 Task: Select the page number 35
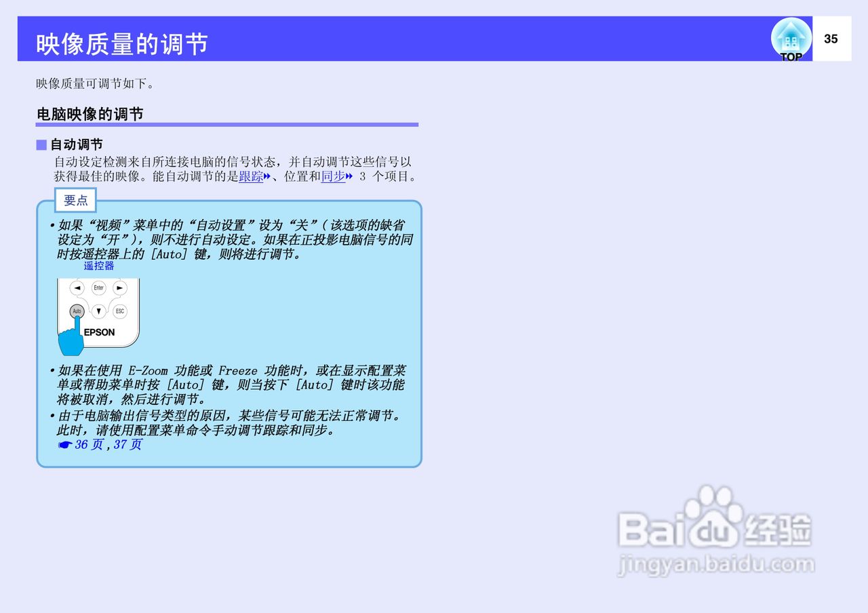coord(831,39)
